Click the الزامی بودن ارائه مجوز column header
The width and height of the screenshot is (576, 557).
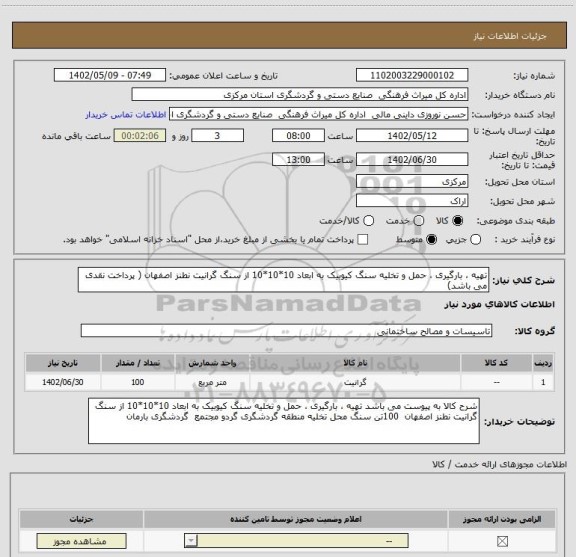click(x=502, y=519)
